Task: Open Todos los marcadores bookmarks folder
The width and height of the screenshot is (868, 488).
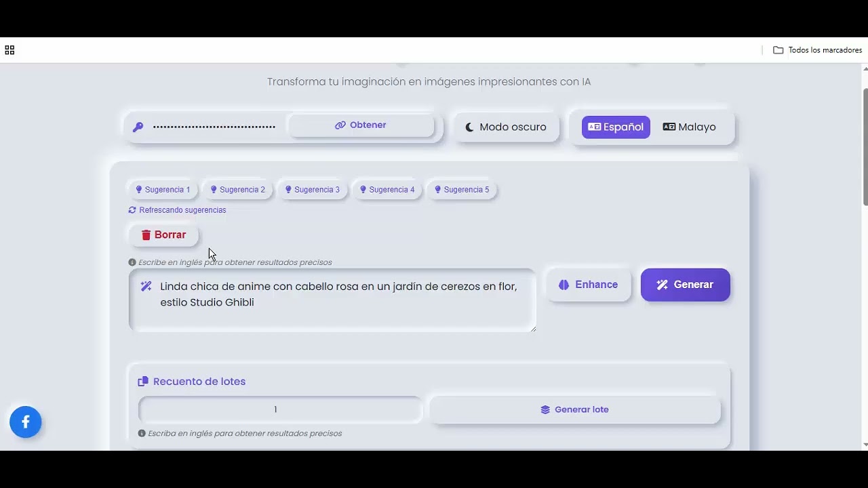Action: tap(818, 50)
